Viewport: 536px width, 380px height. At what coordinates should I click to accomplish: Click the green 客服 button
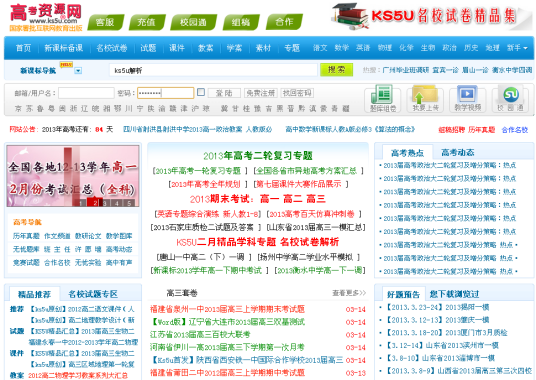pos(105,22)
